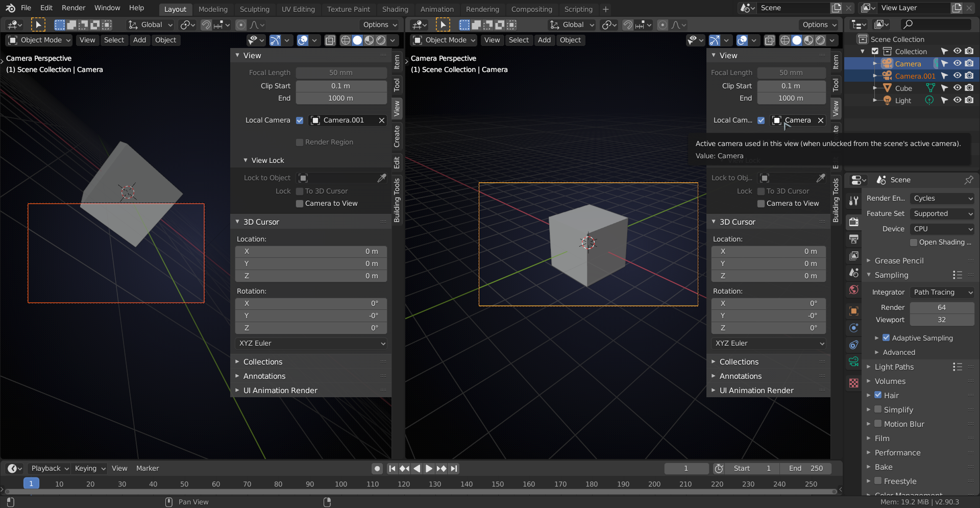Switch left viewport to rendered shading
This screenshot has width=980, height=508.
381,40
